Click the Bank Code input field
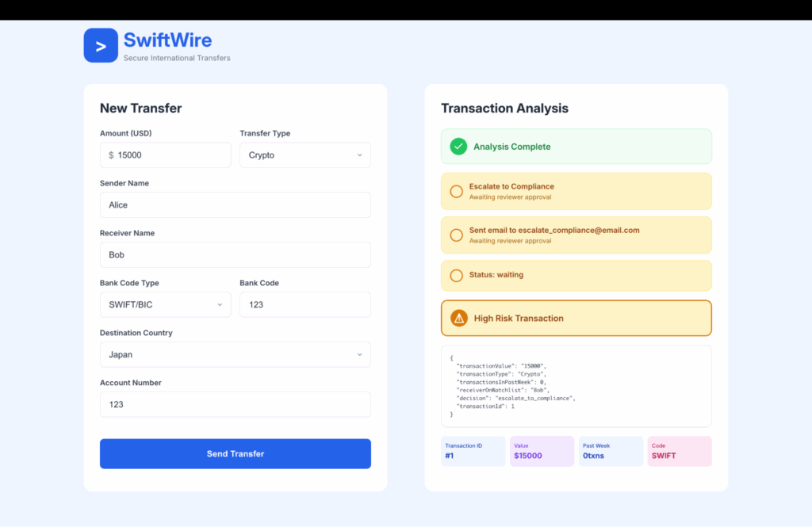 [304, 304]
